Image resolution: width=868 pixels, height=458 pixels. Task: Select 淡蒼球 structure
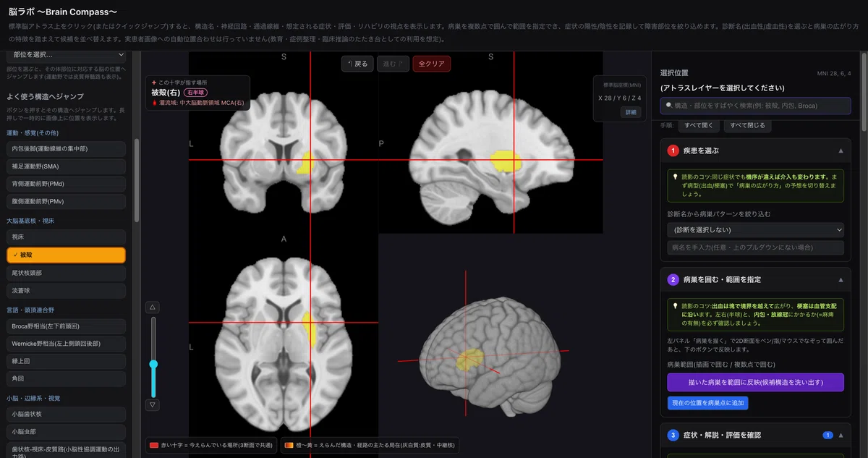click(67, 290)
